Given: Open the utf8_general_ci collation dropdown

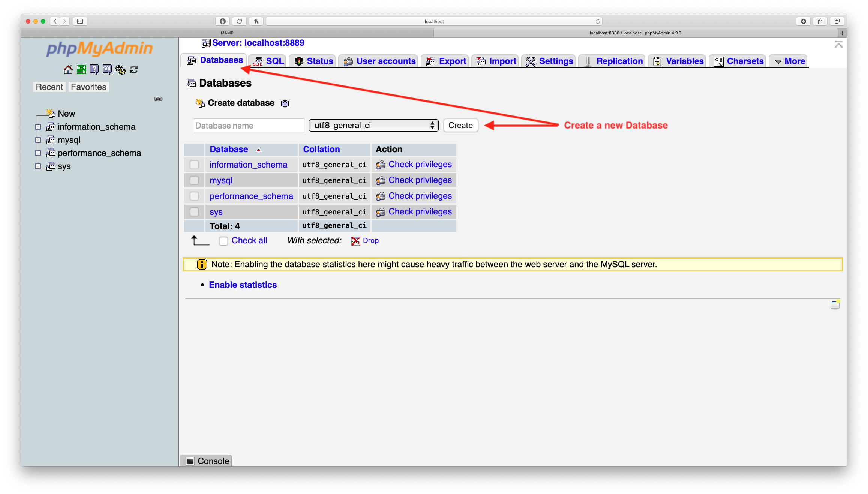Looking at the screenshot, I should click(x=373, y=126).
